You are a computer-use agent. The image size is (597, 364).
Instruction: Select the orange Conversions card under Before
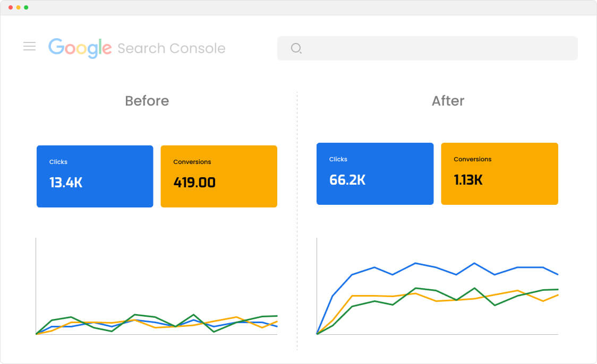coord(219,176)
